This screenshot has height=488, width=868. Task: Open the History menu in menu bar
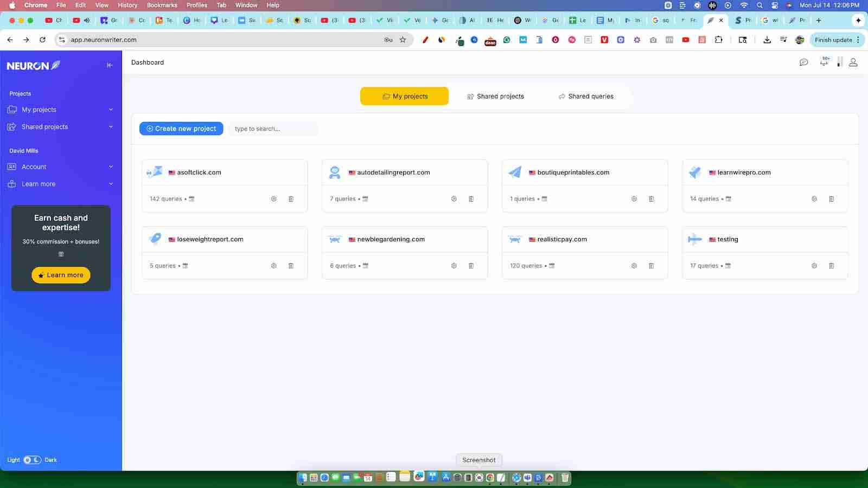coord(127,5)
